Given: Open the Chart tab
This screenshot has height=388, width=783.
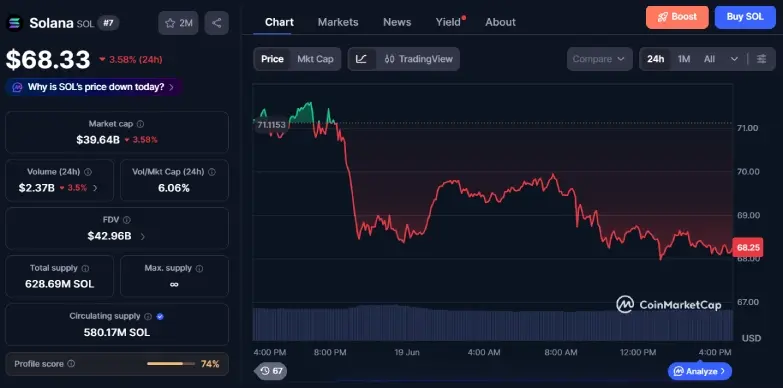Looking at the screenshot, I should [x=279, y=22].
